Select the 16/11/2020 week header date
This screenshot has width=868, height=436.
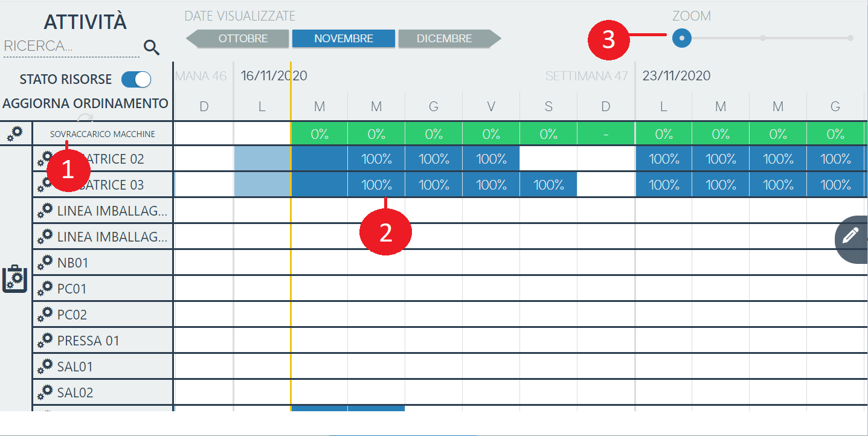(274, 76)
